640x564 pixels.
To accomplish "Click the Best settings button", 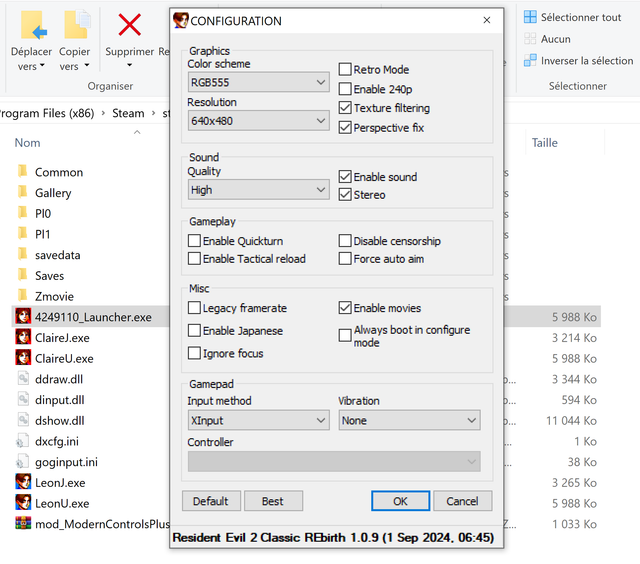I will (273, 501).
